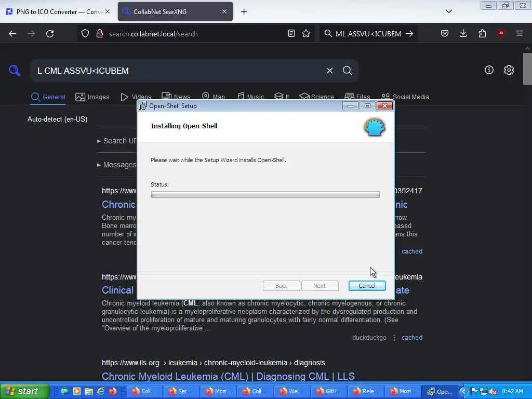Open the quick launch folder icon
Viewport: 532px width, 399px height.
(x=88, y=391)
